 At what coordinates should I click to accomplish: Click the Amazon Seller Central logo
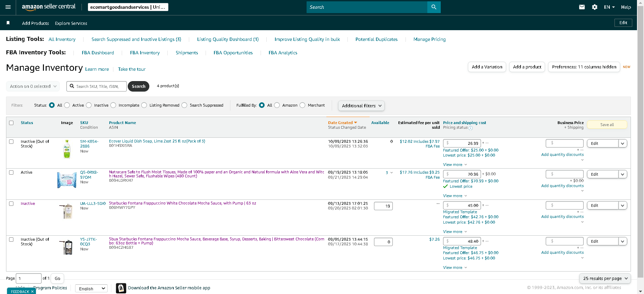pyautogui.click(x=49, y=7)
